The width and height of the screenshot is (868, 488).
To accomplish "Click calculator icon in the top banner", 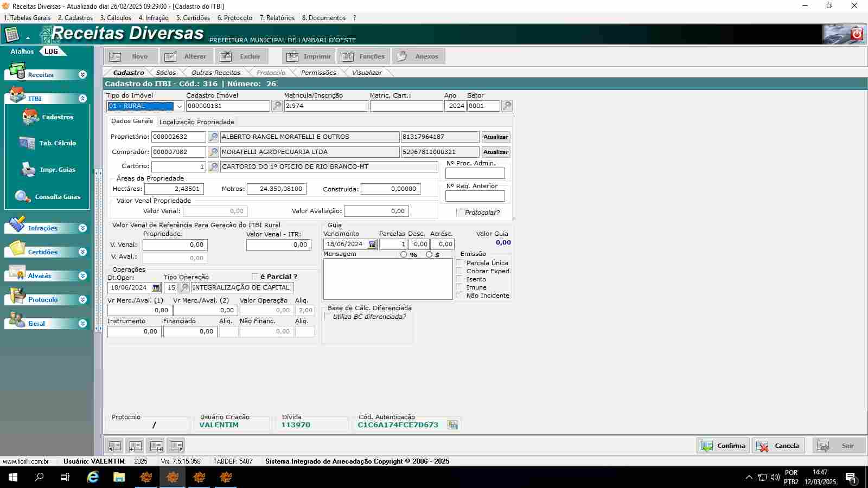I will point(11,35).
